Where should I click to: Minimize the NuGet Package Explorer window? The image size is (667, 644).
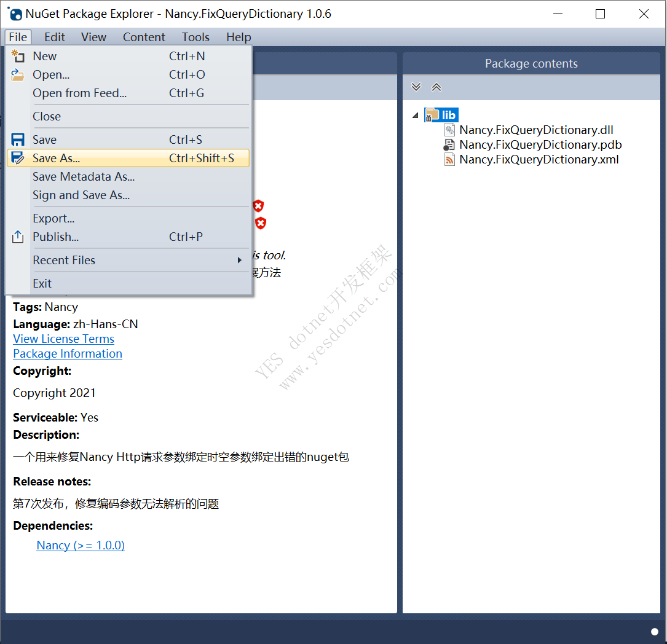tap(558, 14)
